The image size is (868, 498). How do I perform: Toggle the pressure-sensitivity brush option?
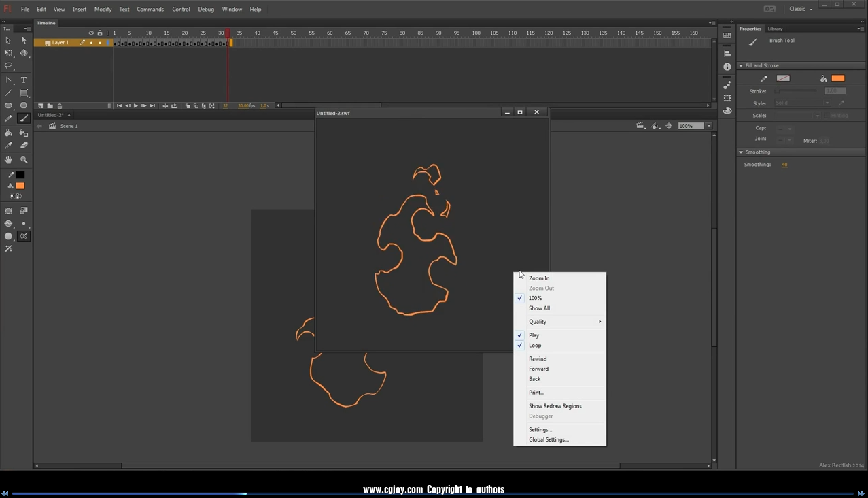[x=24, y=236]
